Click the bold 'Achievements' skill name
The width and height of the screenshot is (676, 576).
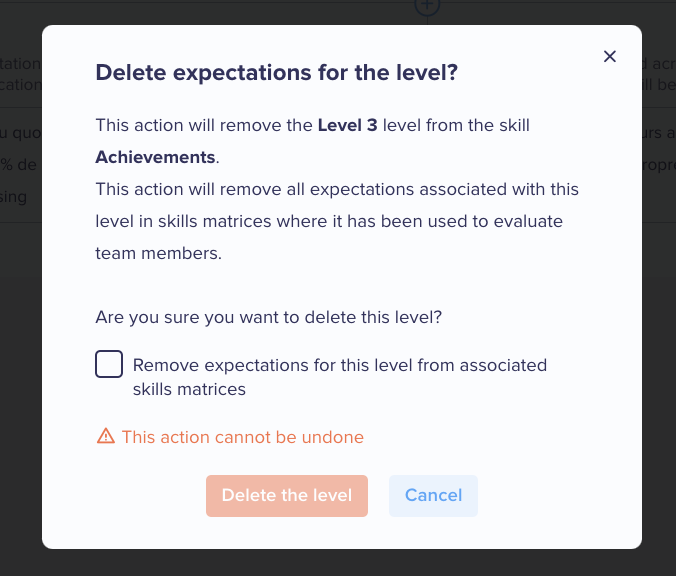pyautogui.click(x=155, y=157)
